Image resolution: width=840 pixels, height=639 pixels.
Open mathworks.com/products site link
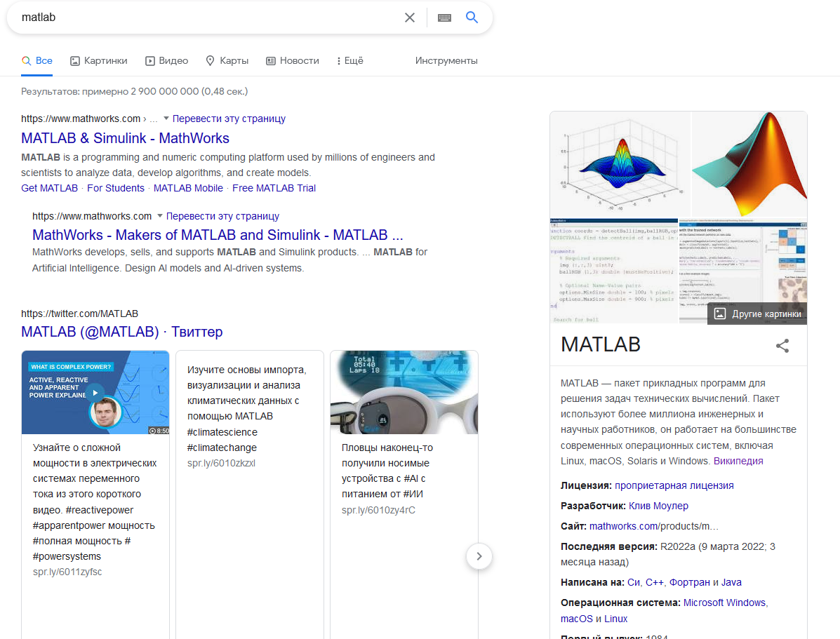653,527
